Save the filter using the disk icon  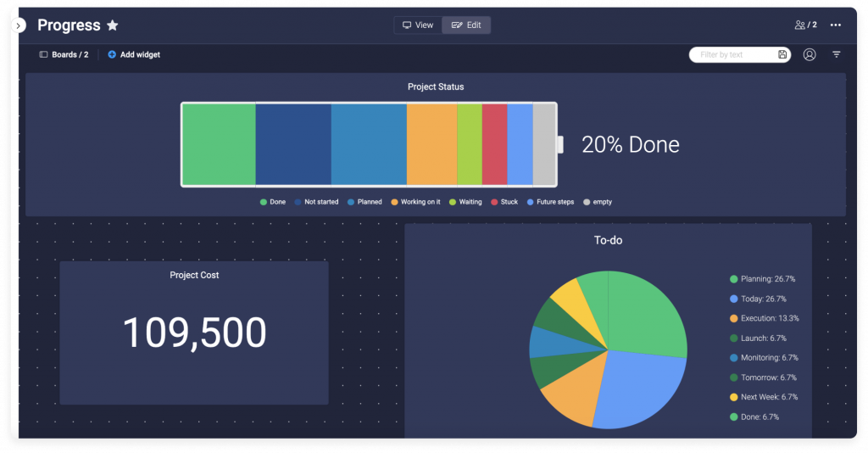(x=782, y=54)
